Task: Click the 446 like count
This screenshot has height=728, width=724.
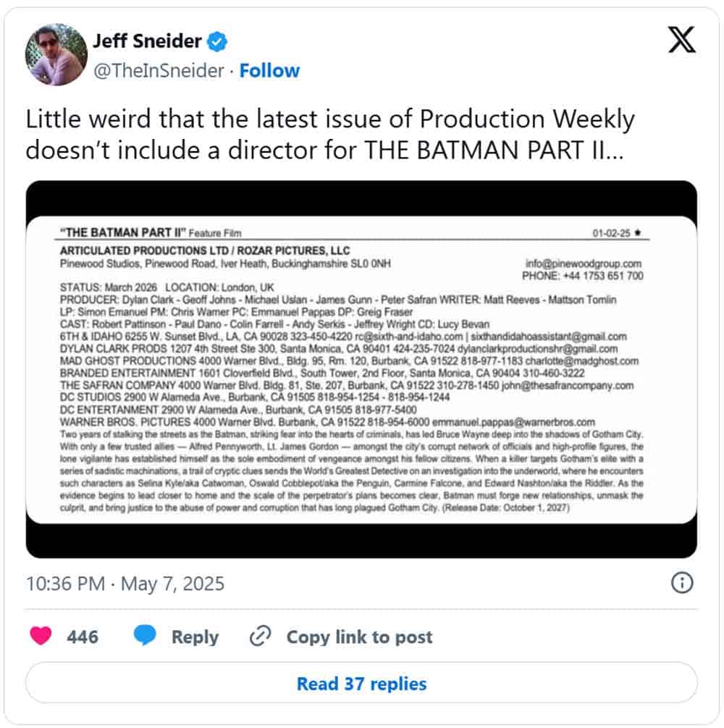Action: [82, 637]
